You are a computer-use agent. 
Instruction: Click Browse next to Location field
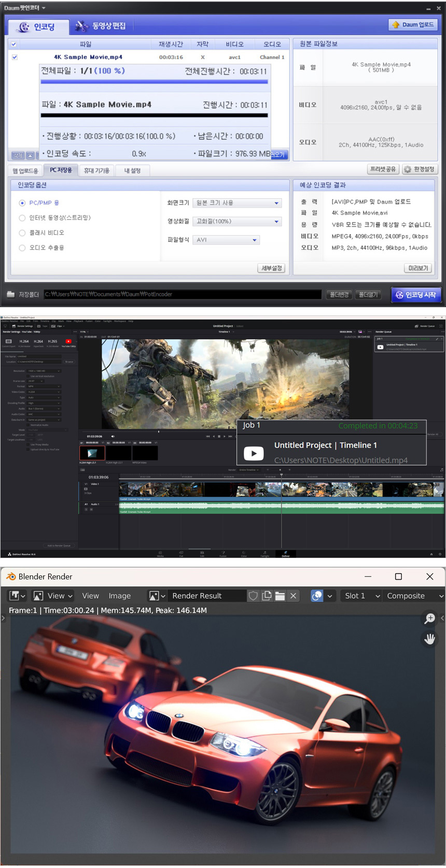69,362
